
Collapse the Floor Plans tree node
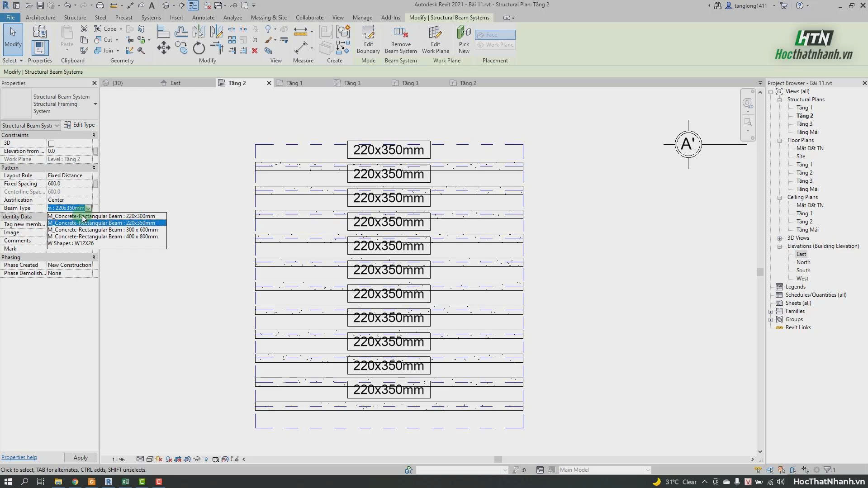tap(779, 141)
